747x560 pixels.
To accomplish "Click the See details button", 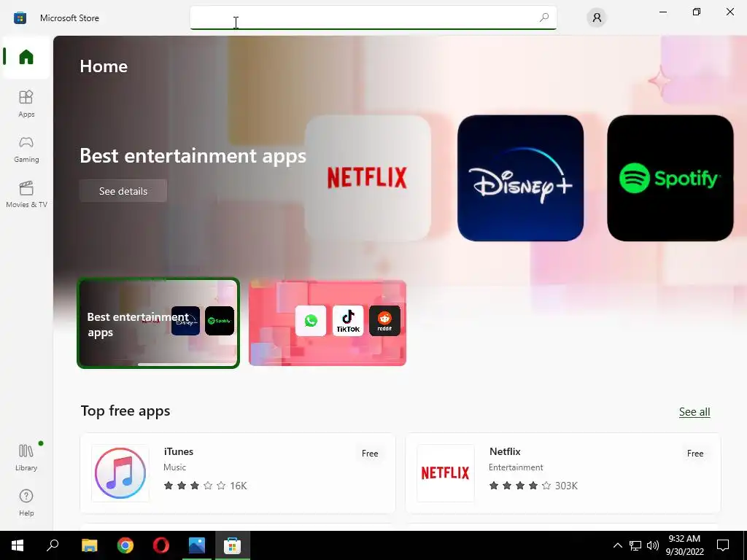I will (x=123, y=191).
